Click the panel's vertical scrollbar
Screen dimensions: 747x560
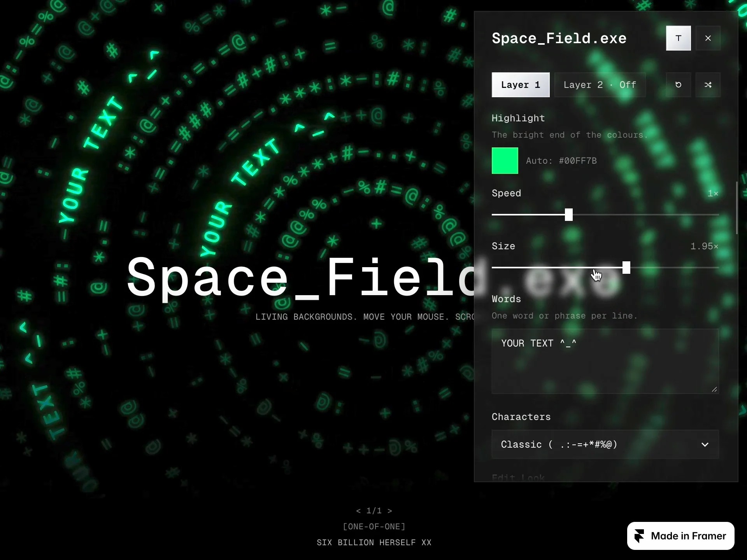(737, 208)
